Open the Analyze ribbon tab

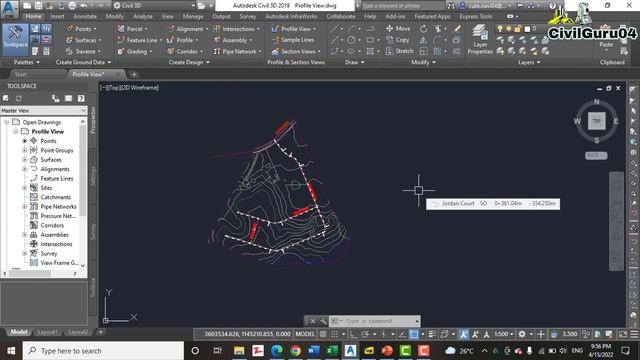click(142, 16)
